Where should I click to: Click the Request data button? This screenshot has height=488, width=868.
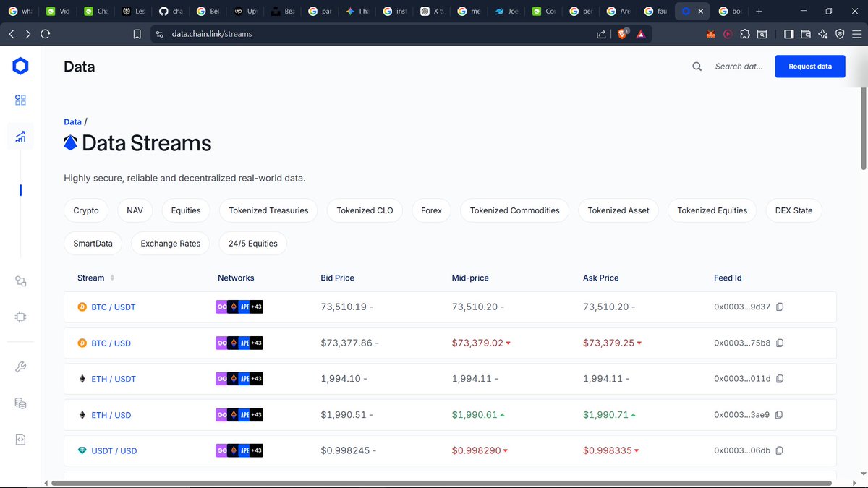point(810,67)
